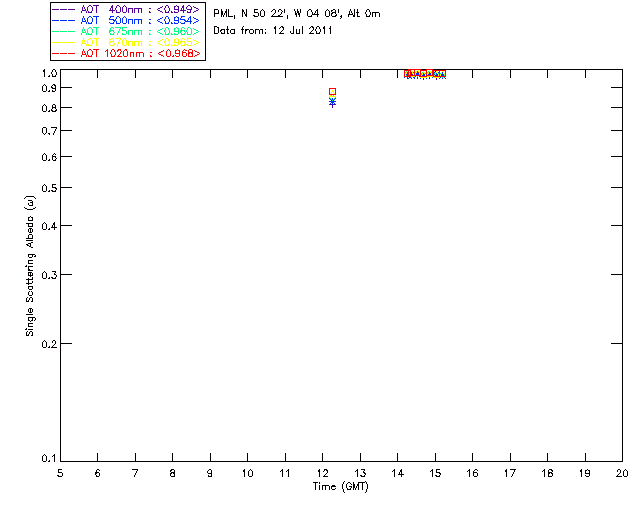Click the 'Time (GMT)' x-axis title
The height and width of the screenshot is (512, 640).
(x=340, y=487)
